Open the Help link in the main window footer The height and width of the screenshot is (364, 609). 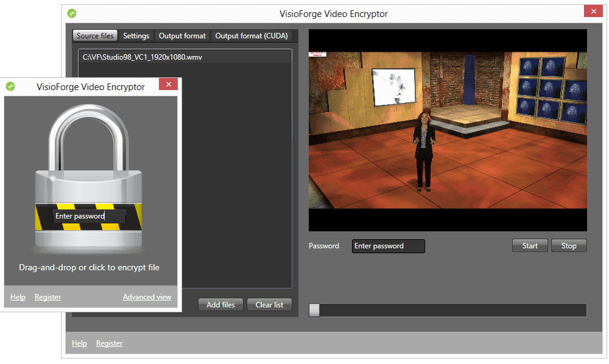pyautogui.click(x=79, y=343)
